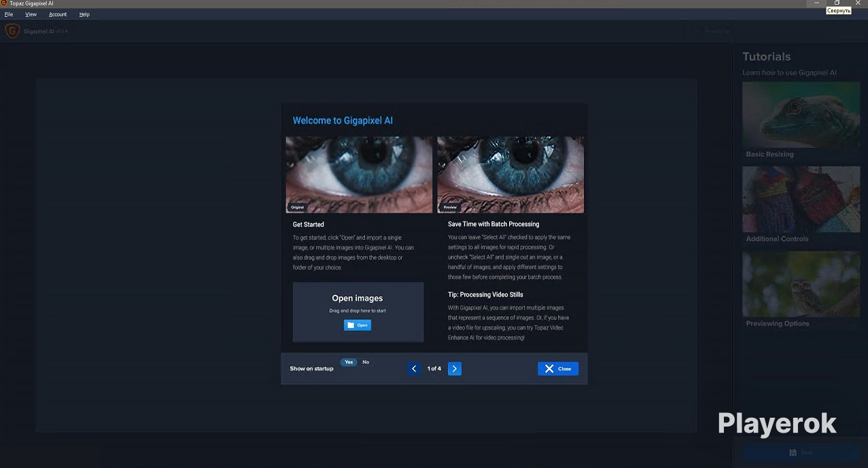
Task: Click the Preview eye comparison image
Action: [x=510, y=175]
